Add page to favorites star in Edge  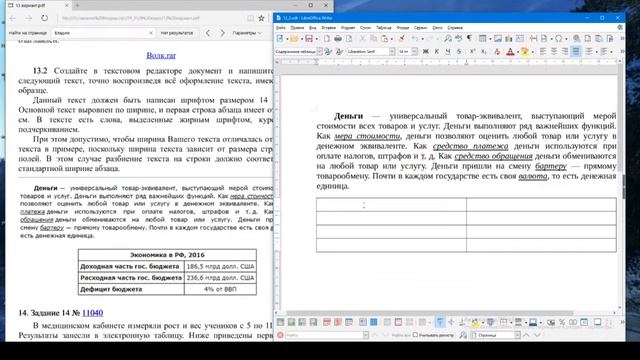point(262,18)
